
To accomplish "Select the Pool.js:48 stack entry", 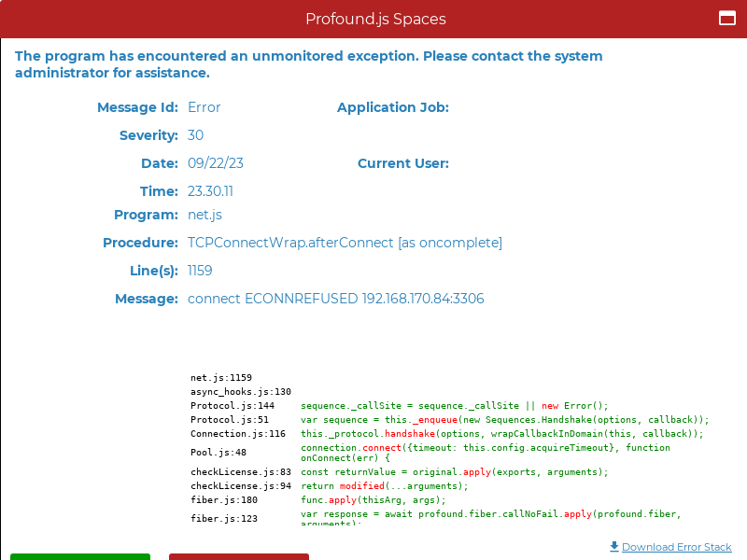I will click(218, 453).
